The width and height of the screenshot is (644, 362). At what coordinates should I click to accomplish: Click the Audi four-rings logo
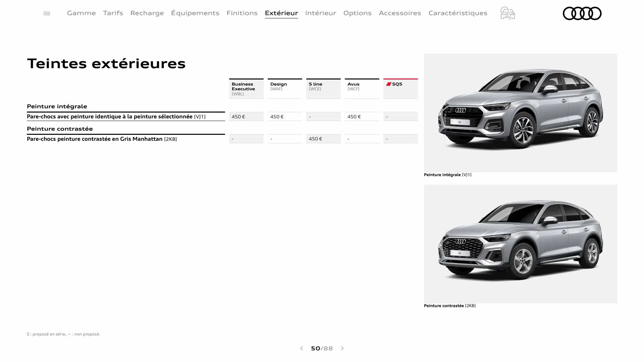[x=582, y=13]
